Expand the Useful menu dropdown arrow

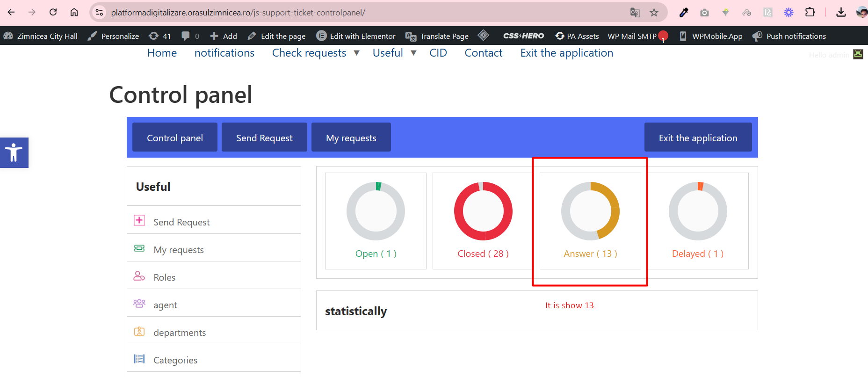pos(413,53)
